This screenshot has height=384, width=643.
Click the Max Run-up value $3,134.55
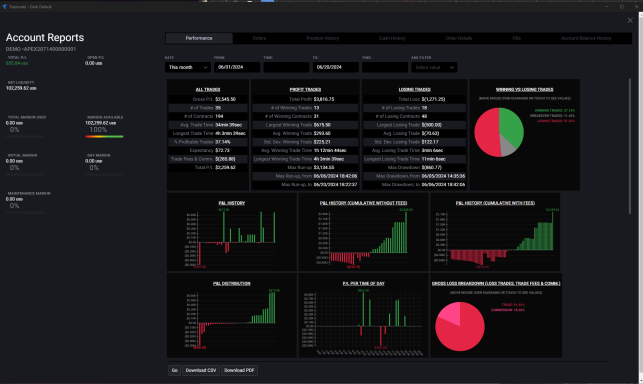[x=324, y=167]
